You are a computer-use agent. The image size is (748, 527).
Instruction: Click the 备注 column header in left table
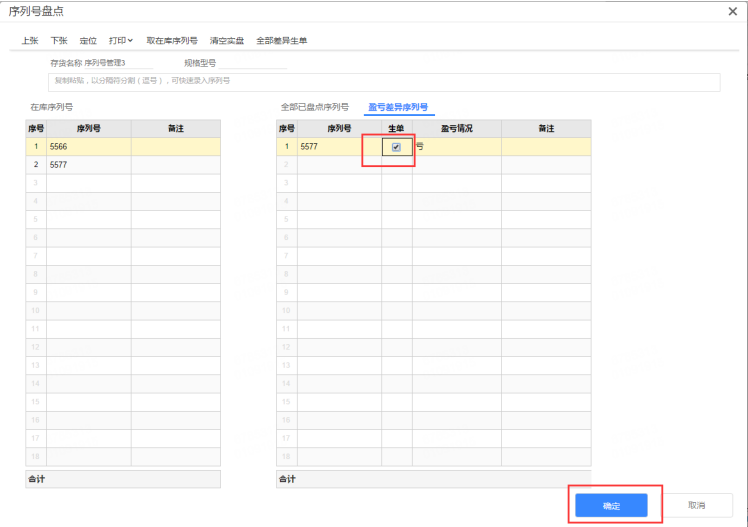point(176,128)
